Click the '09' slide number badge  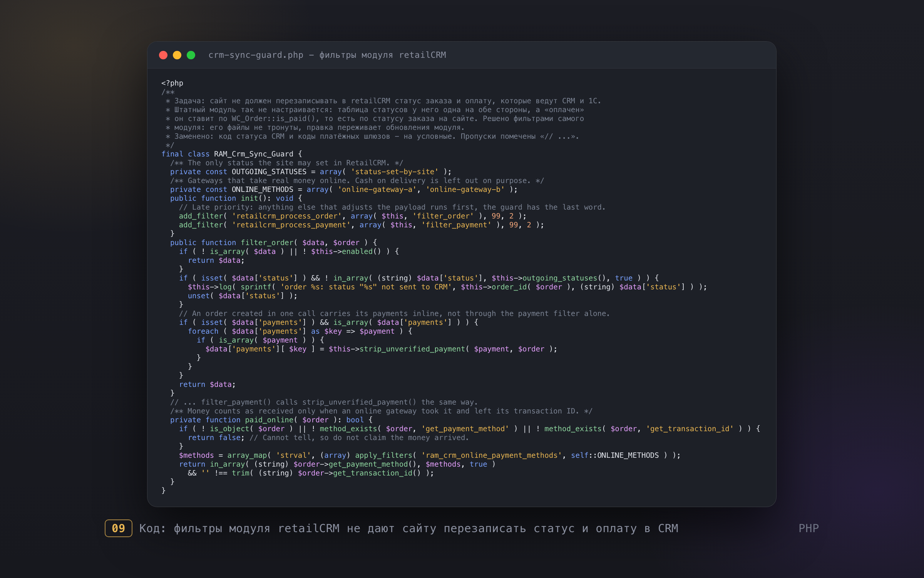click(118, 528)
